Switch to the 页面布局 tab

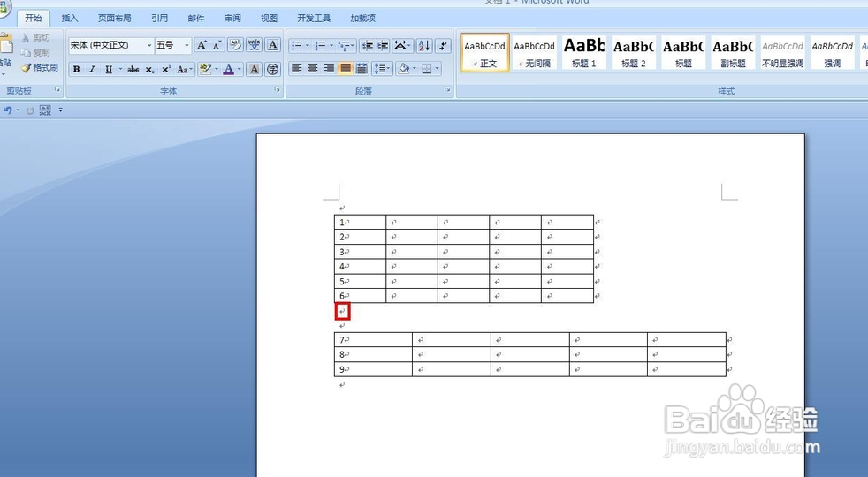(115, 19)
